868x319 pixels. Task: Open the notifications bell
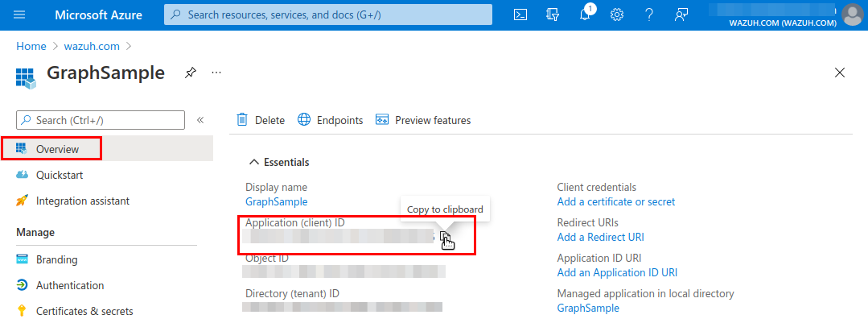coord(585,14)
